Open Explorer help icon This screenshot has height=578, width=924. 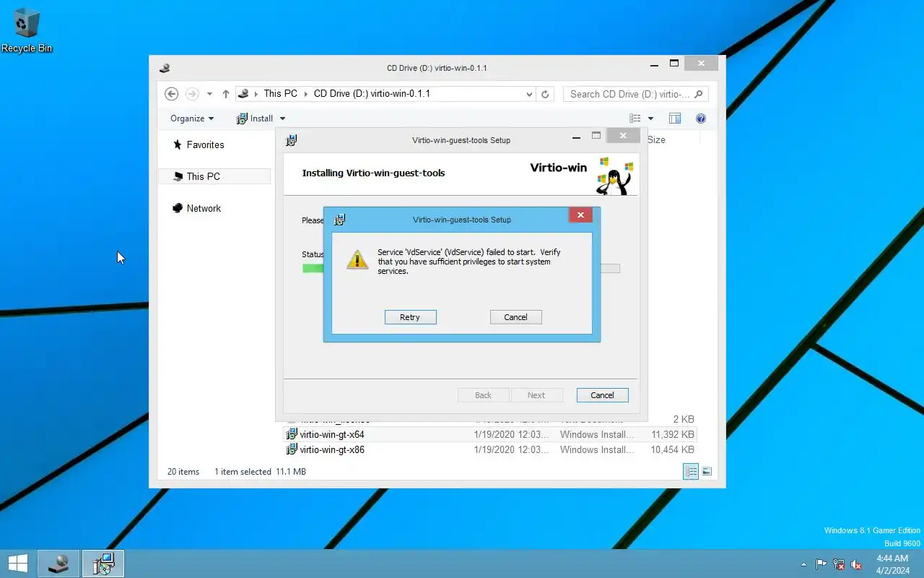tap(700, 118)
